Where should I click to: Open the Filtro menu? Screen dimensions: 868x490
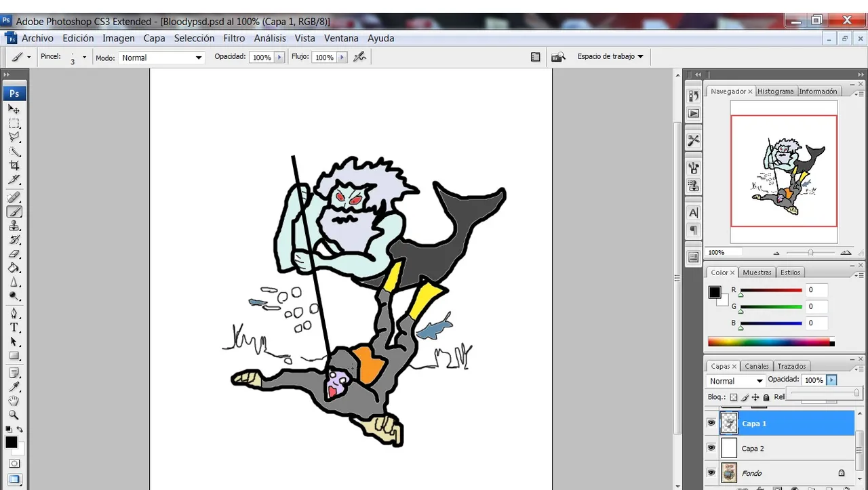coord(234,38)
